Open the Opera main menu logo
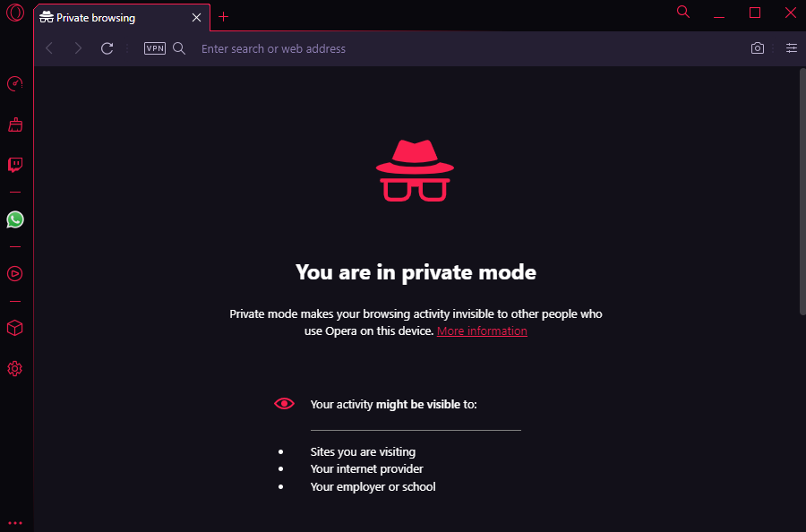The height and width of the screenshot is (532, 806). [x=14, y=14]
